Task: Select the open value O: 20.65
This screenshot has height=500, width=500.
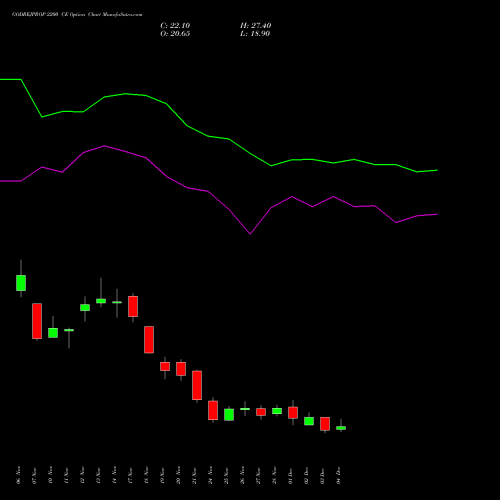Action: click(x=175, y=34)
